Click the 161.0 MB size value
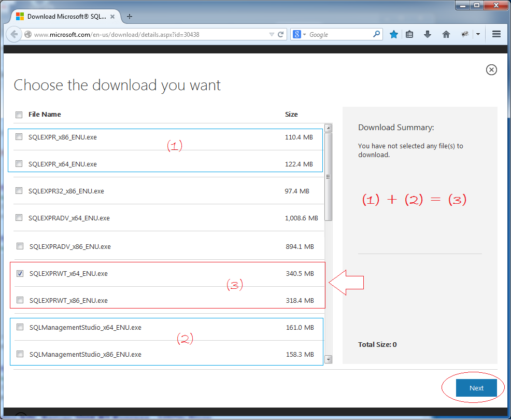511x420 pixels. point(300,327)
